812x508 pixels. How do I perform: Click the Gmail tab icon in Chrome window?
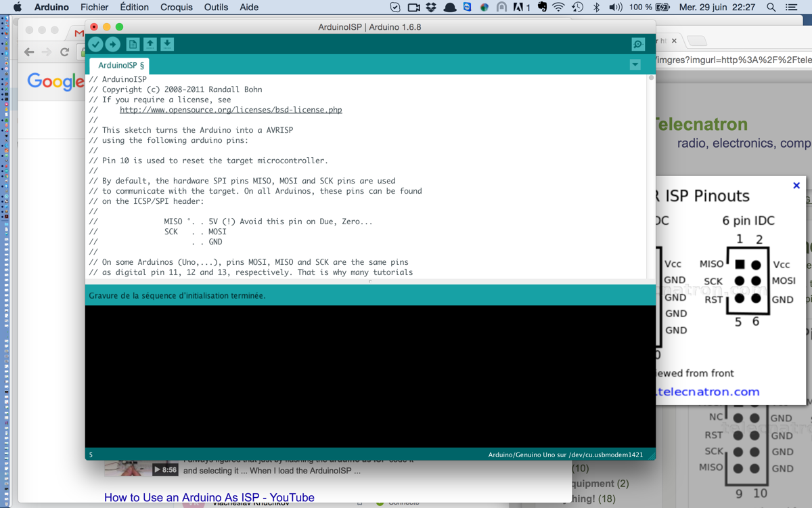pyautogui.click(x=79, y=33)
